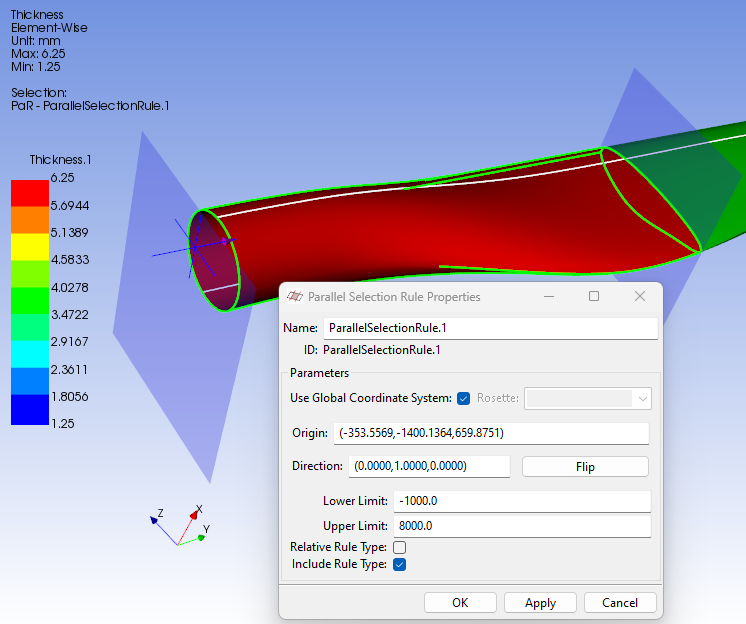Click the red 6.25 legend color band
The height and width of the screenshot is (624, 746).
27,192
